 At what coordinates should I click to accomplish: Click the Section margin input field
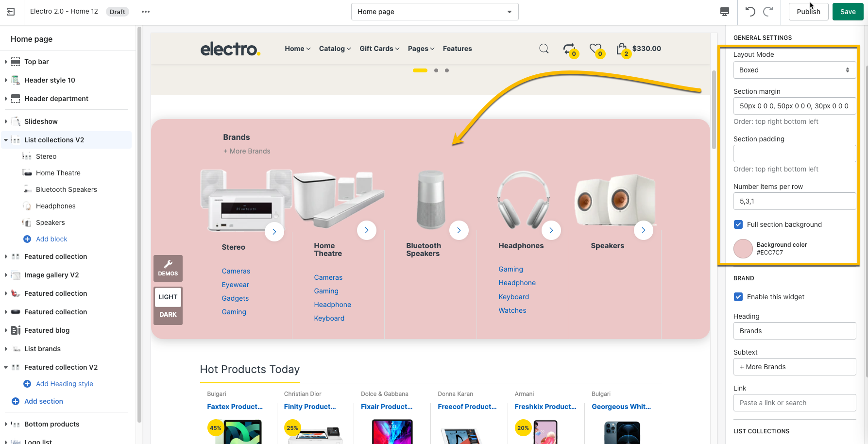pos(794,106)
